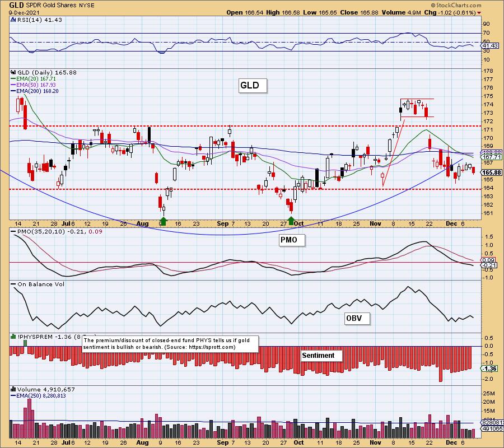Click the 25M volume axis label
Image resolution: width=504 pixels, height=448 pixels.
(x=488, y=393)
